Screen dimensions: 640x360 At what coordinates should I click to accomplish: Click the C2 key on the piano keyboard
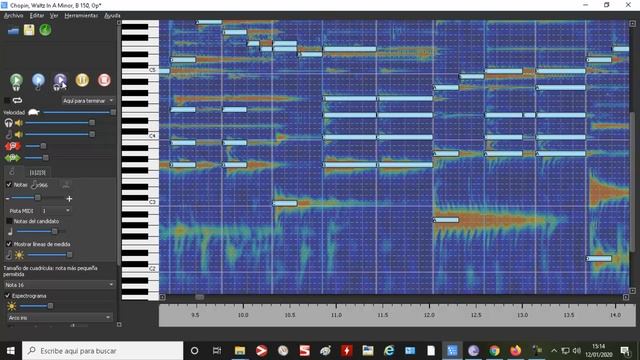[152, 269]
